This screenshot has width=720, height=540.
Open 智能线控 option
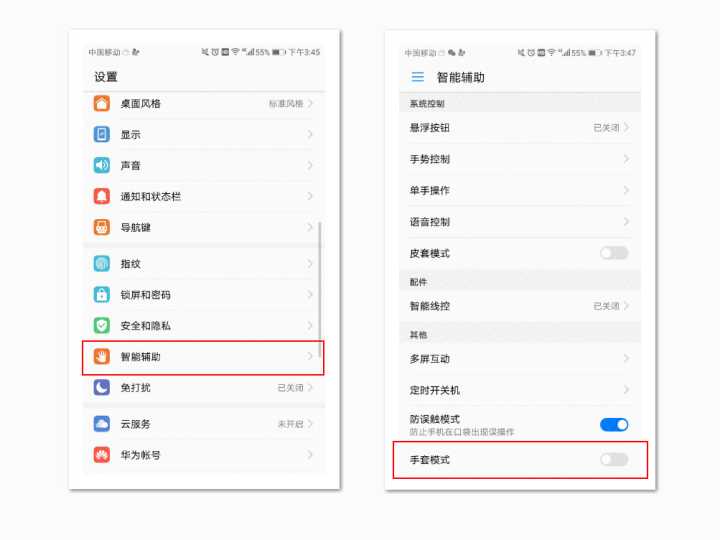click(520, 306)
